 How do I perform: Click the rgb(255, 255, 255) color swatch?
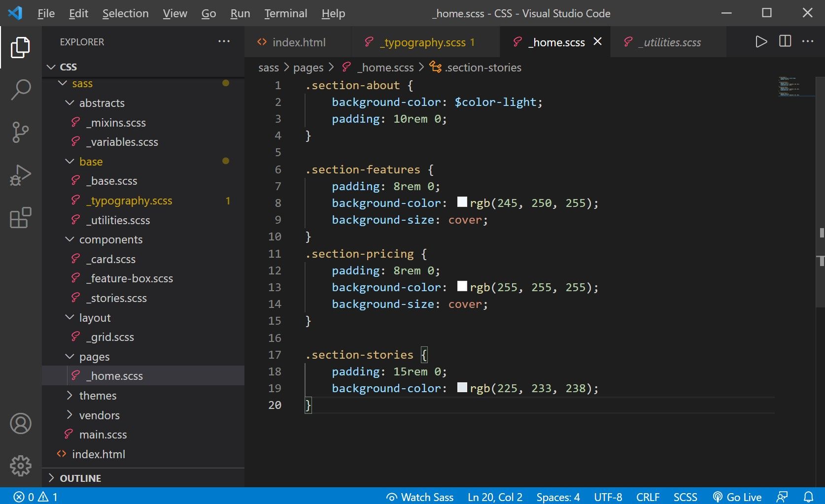pos(462,286)
